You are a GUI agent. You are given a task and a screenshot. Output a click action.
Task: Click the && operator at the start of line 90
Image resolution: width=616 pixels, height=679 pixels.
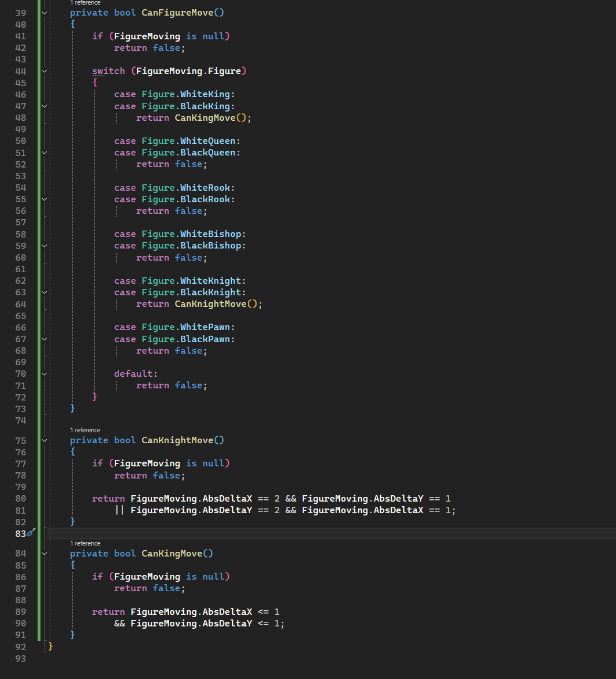(x=120, y=623)
